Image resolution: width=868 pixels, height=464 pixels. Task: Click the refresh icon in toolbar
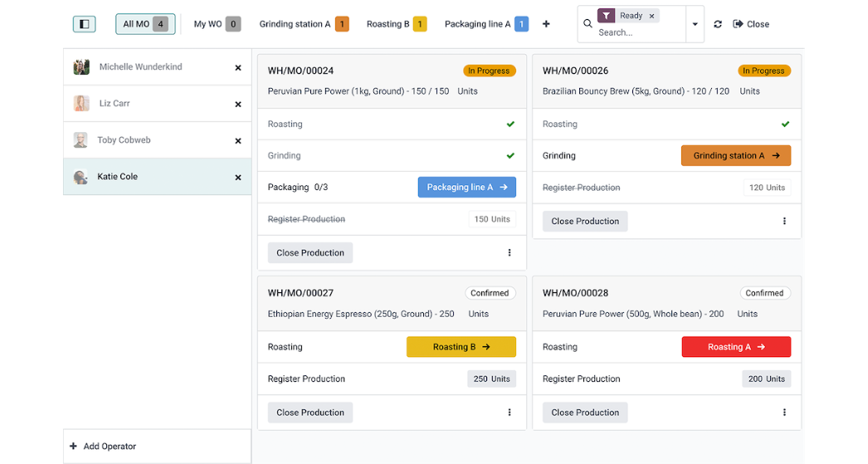coord(718,24)
